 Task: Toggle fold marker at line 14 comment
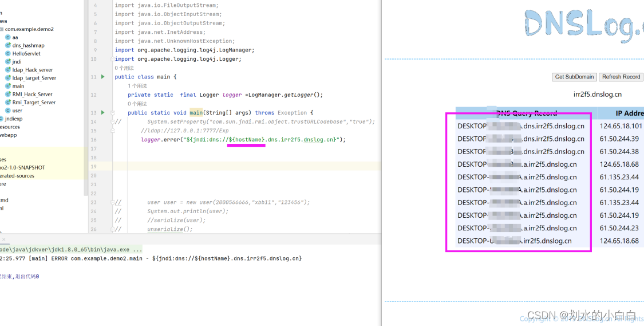(x=113, y=121)
